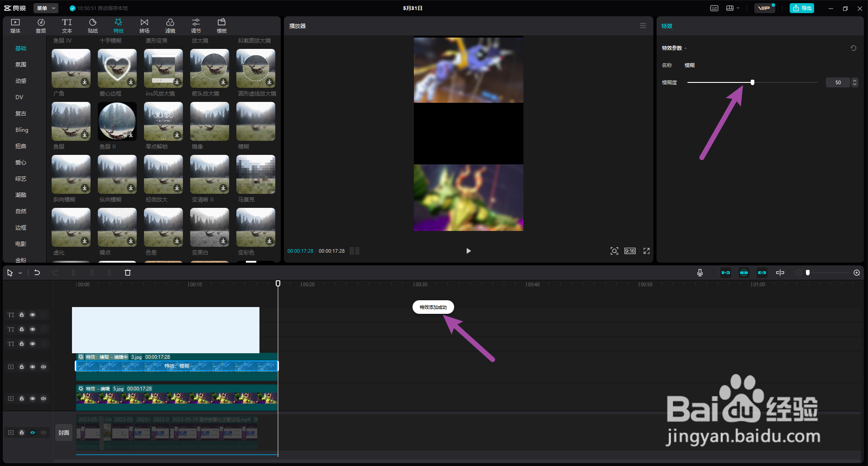The image size is (868, 466).
Task: Switch to the 转场 (Transitions) tab
Action: (x=144, y=26)
